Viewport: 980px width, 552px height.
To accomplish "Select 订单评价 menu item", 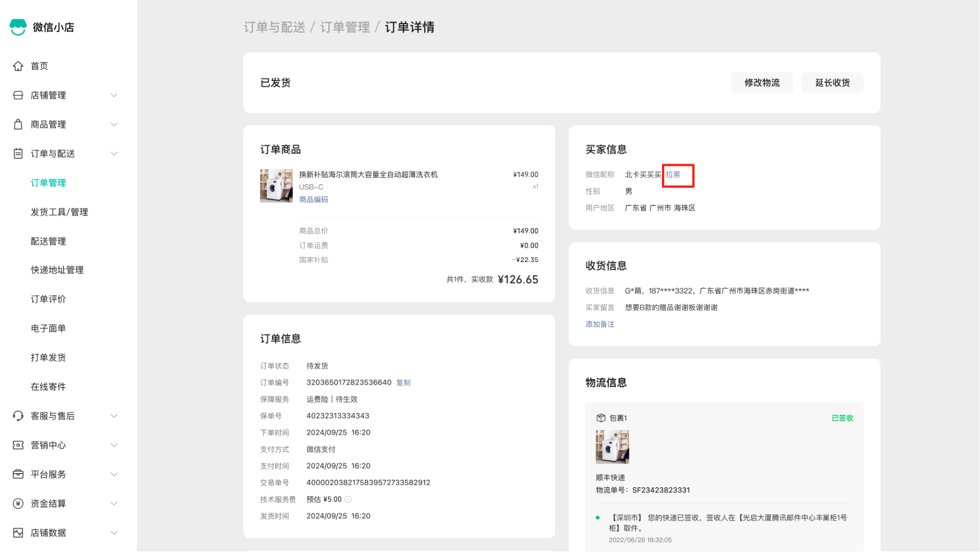I will pyautogui.click(x=48, y=299).
